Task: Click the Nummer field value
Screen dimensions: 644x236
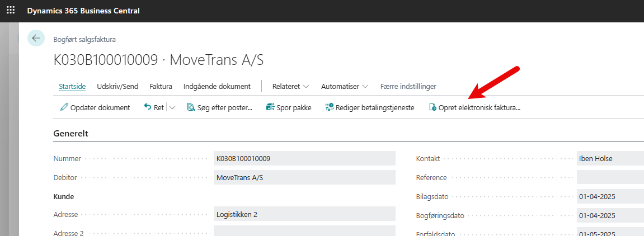Action: [x=304, y=159]
